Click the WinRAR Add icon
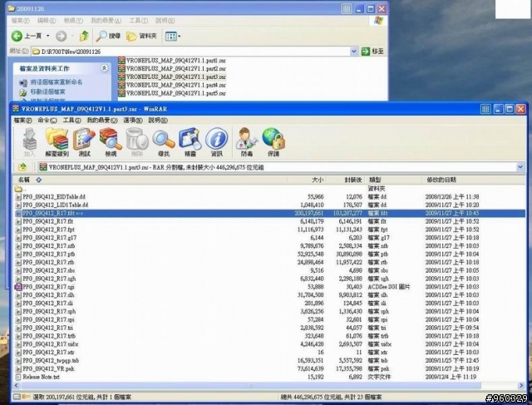The image size is (532, 405). (30, 142)
